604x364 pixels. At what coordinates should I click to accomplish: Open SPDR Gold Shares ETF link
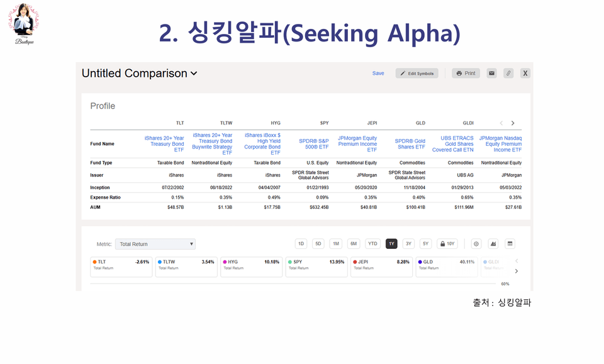[x=410, y=144]
